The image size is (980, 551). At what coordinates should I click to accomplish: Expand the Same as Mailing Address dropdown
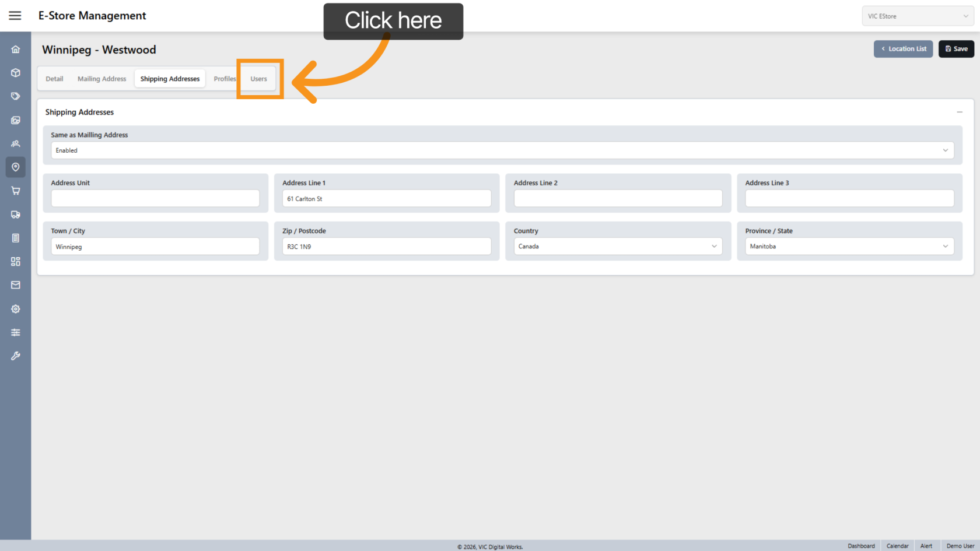point(502,150)
